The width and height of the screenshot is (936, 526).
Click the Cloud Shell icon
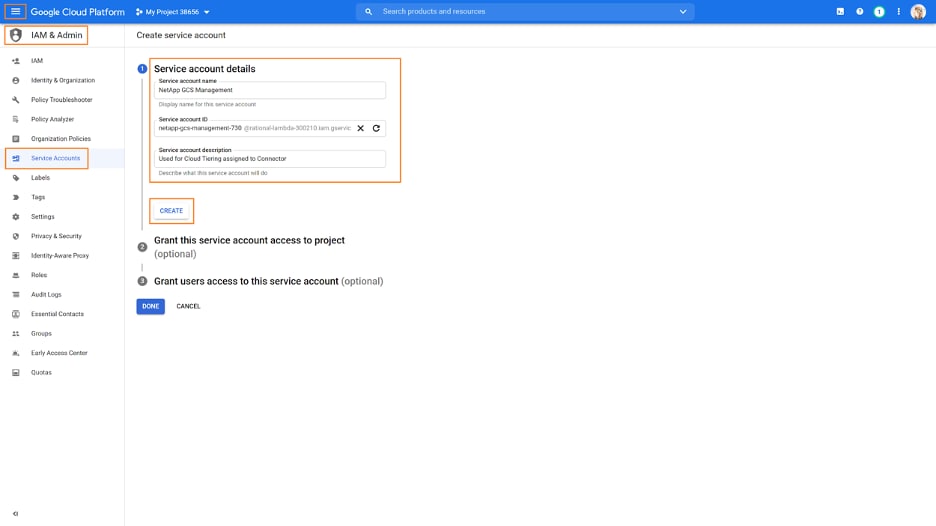click(x=840, y=12)
